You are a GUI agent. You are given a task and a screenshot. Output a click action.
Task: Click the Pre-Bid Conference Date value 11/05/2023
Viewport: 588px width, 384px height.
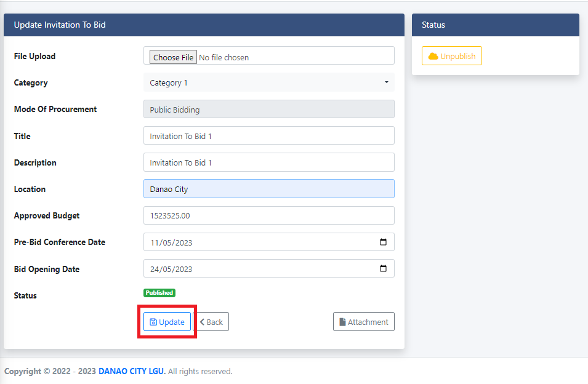click(x=171, y=242)
